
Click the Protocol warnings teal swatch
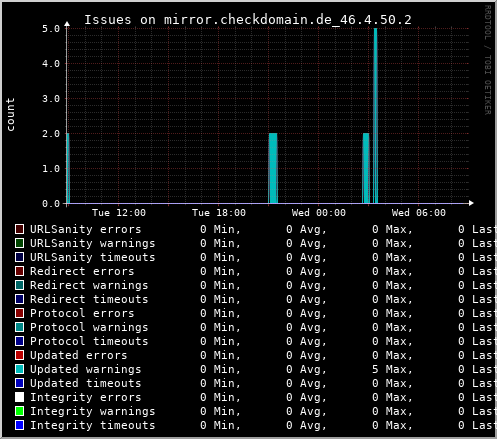point(20,327)
